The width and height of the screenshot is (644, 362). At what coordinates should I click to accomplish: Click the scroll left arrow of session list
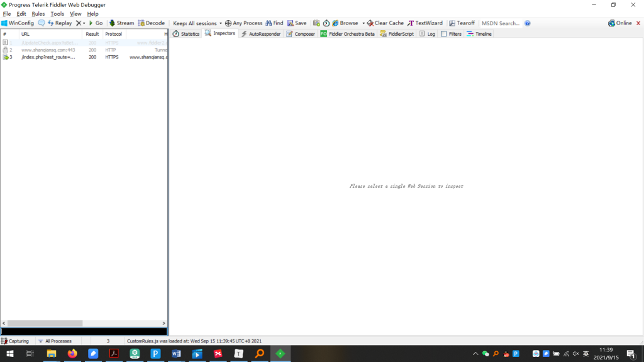pos(4,324)
